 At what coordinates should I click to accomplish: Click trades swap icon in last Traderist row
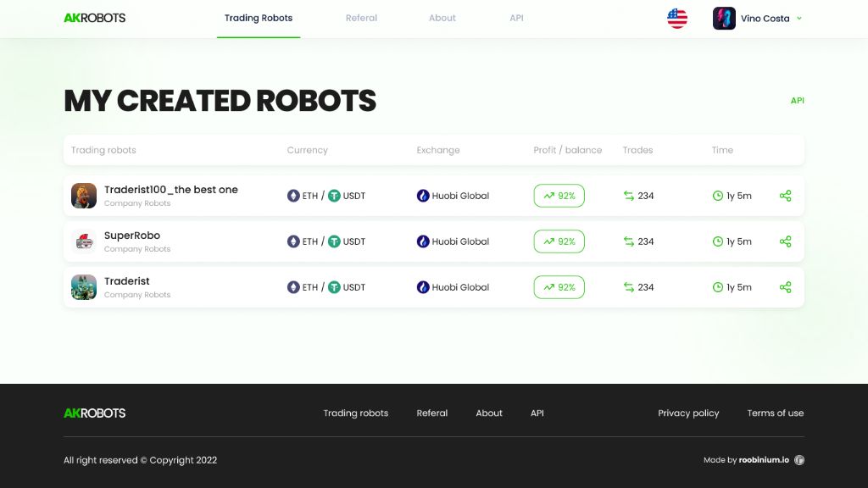pos(629,288)
